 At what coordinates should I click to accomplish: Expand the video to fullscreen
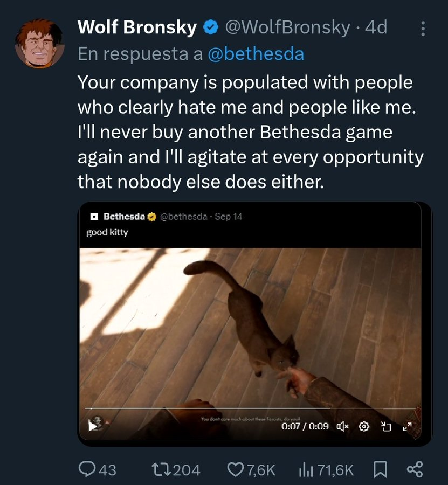tap(406, 427)
